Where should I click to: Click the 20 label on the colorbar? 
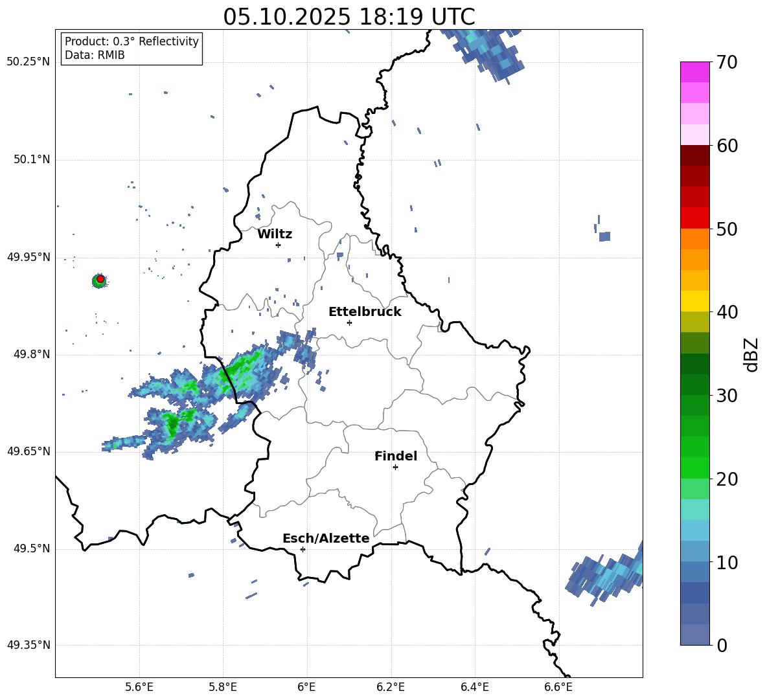click(x=727, y=479)
